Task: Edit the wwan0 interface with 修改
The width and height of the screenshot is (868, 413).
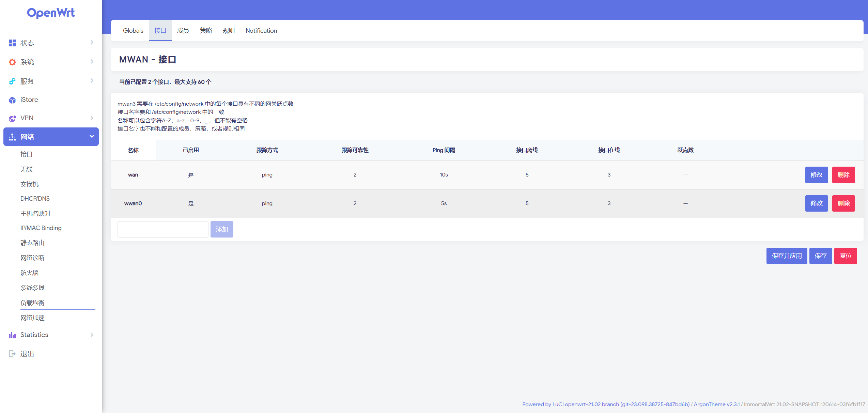Action: pyautogui.click(x=817, y=203)
